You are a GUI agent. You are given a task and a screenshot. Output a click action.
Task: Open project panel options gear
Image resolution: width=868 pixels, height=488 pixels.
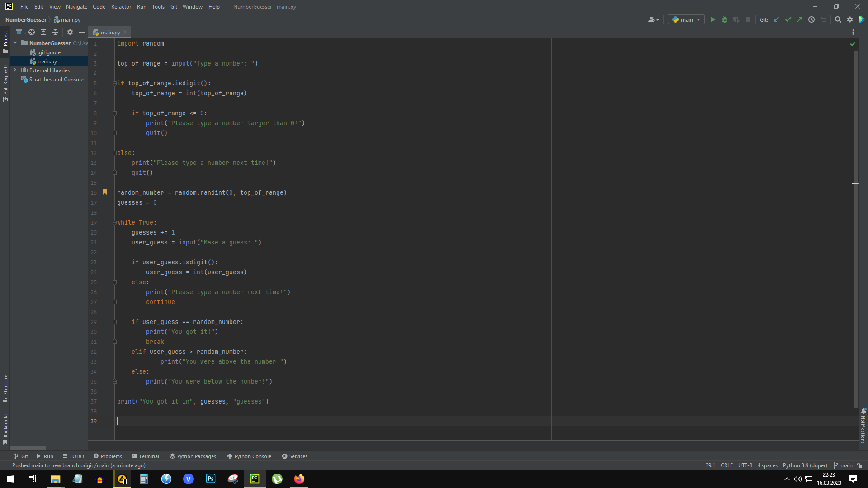pos(70,32)
